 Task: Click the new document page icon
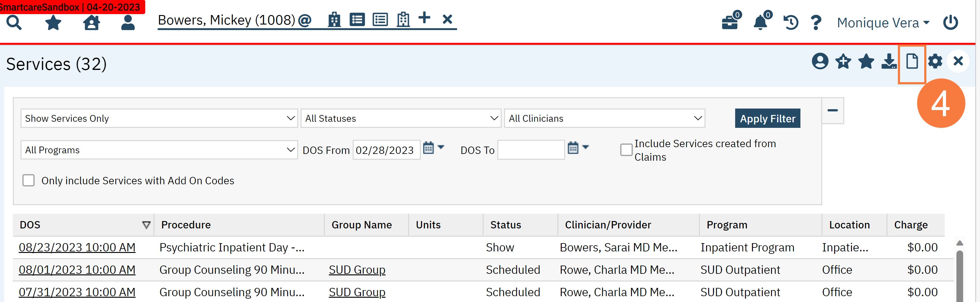pos(912,61)
